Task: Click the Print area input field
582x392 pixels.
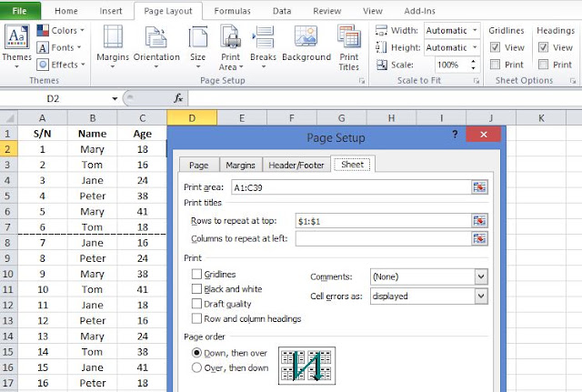Action: (351, 187)
